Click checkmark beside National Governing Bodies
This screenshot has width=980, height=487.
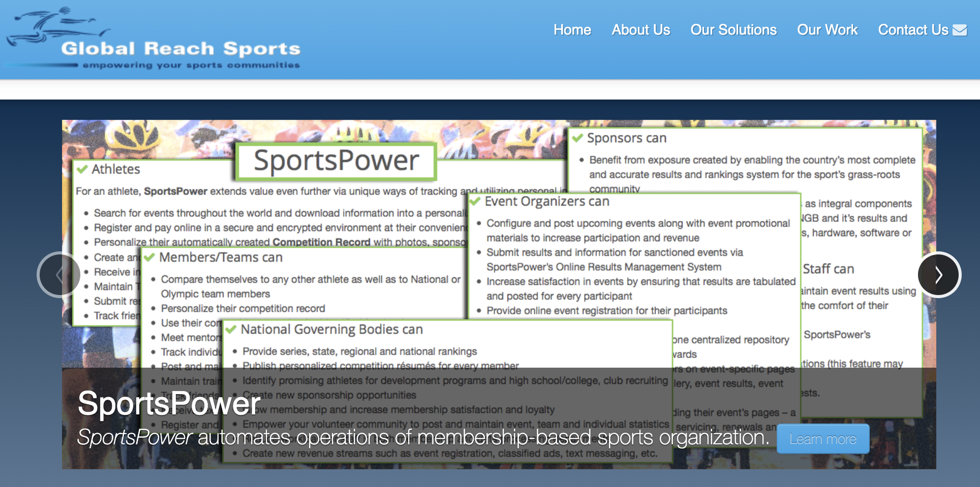[231, 330]
